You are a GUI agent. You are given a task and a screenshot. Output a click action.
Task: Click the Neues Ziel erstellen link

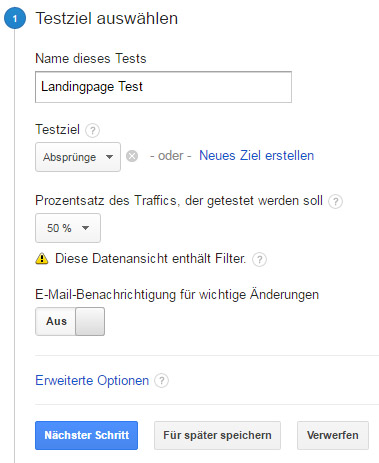click(x=257, y=156)
